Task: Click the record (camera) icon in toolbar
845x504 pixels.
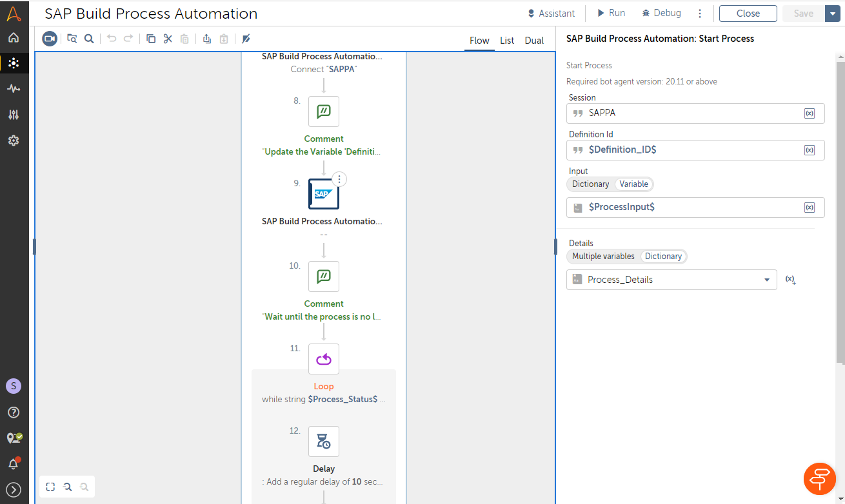Action: (50, 39)
